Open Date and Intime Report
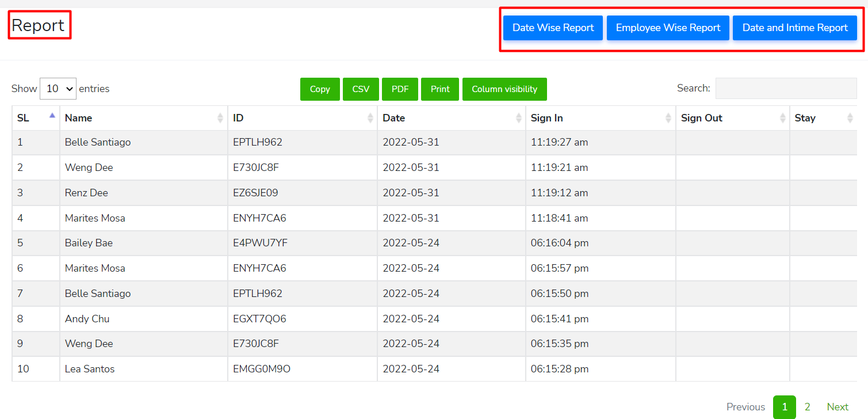This screenshot has height=419, width=868. click(795, 28)
